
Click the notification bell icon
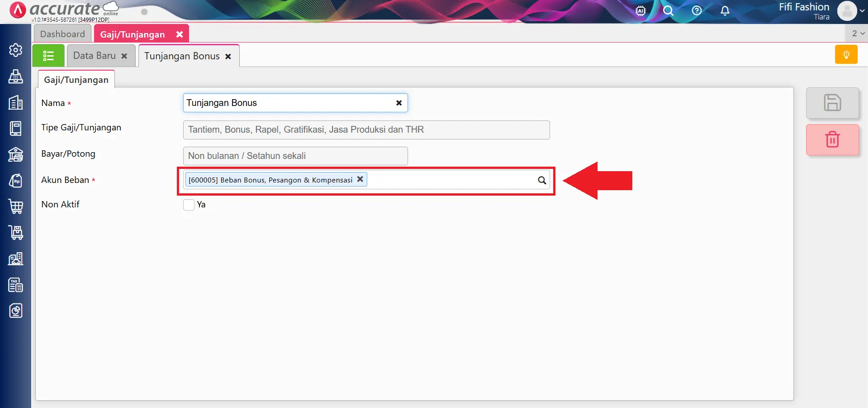[x=725, y=11]
